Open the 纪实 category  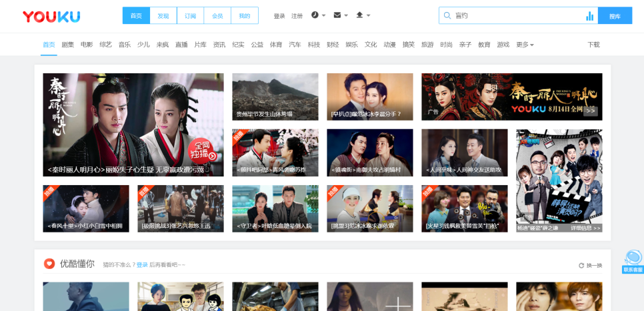pyautogui.click(x=238, y=45)
